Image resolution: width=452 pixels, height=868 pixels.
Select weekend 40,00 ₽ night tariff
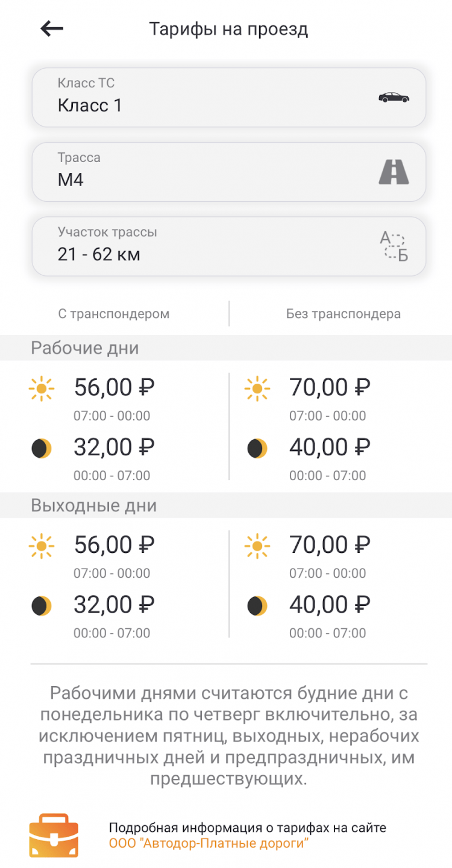pyautogui.click(x=330, y=605)
